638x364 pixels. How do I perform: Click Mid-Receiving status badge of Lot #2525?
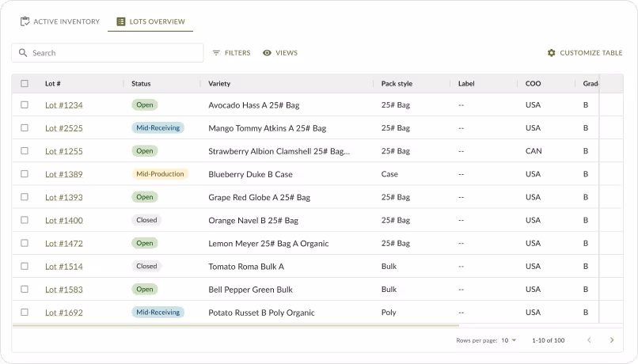click(x=158, y=127)
